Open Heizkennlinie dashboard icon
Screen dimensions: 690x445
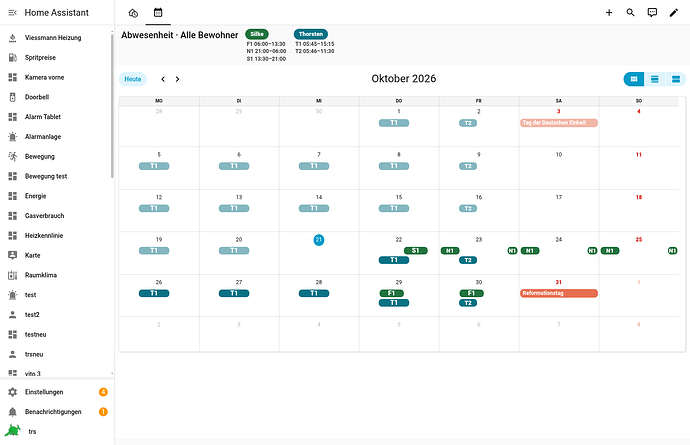13,235
